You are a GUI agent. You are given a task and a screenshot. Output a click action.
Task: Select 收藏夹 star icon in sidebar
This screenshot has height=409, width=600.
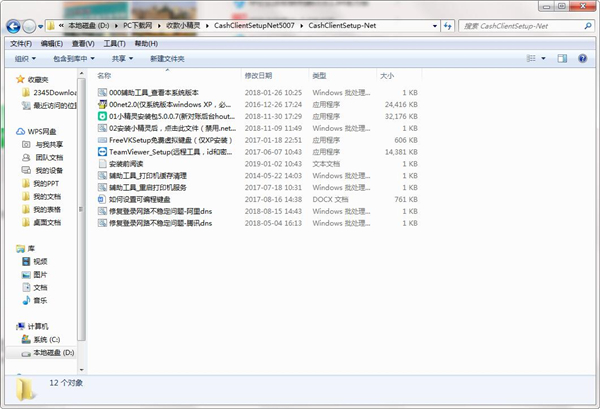[x=20, y=79]
